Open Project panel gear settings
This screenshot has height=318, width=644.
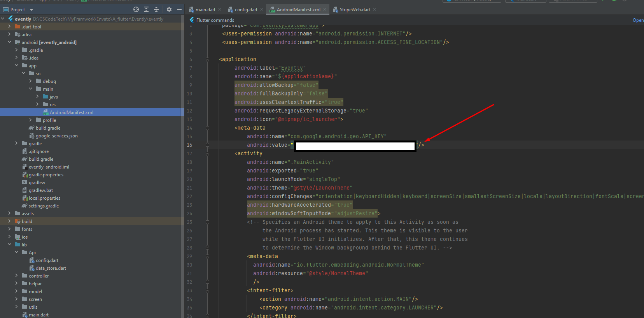pyautogui.click(x=169, y=9)
